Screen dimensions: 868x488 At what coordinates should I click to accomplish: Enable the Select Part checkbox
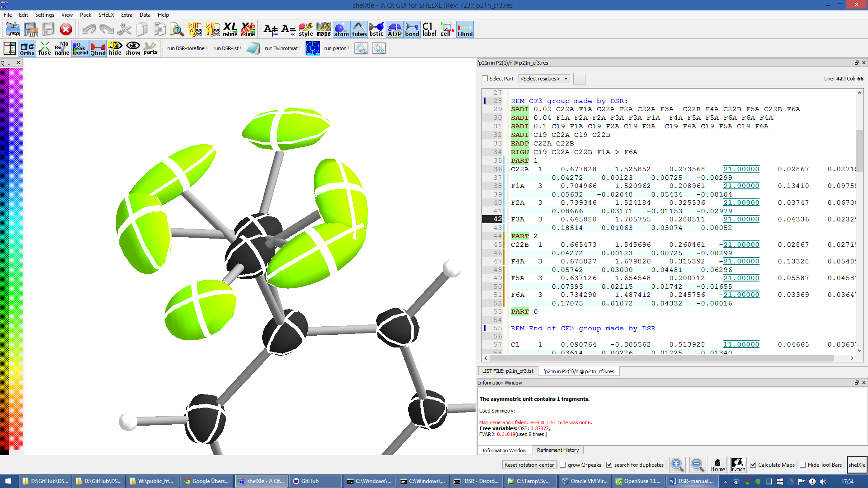(x=485, y=79)
